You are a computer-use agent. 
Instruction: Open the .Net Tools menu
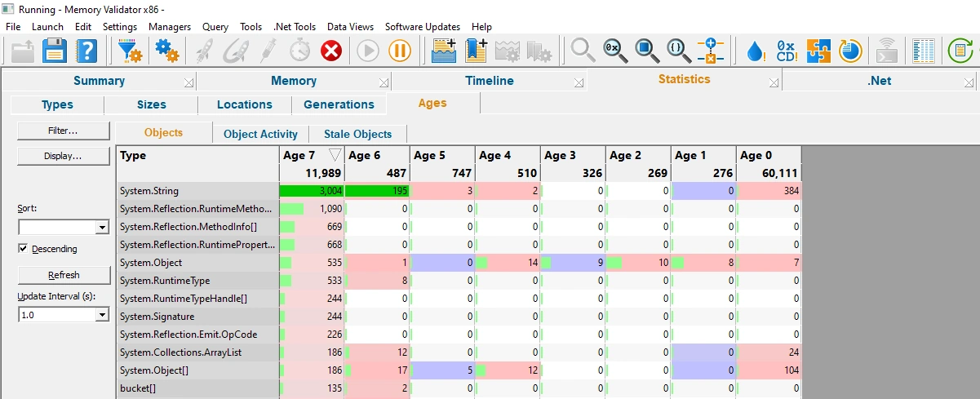tap(295, 27)
